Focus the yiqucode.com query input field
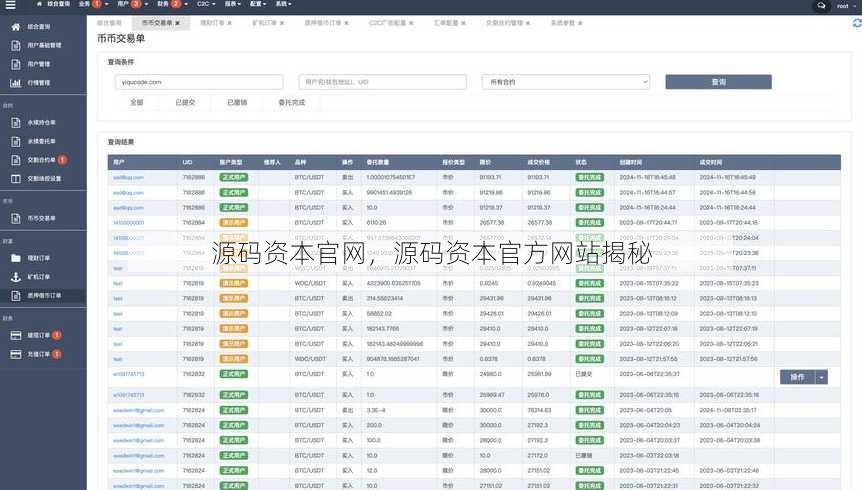 [199, 82]
